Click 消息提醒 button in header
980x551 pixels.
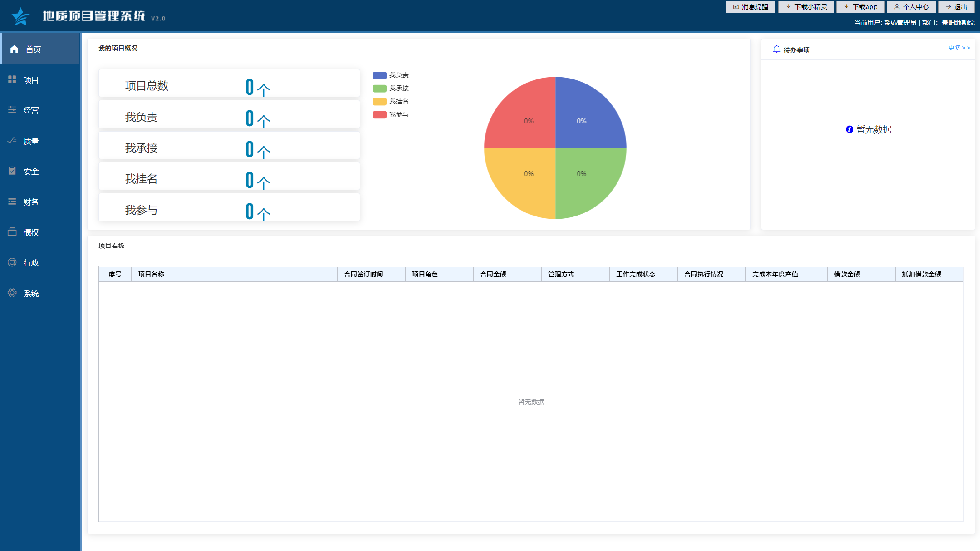750,7
